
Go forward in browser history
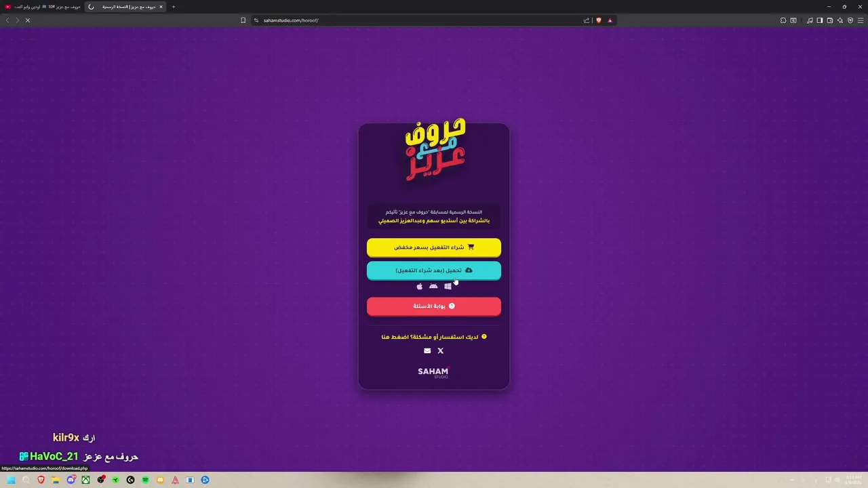pyautogui.click(x=18, y=20)
